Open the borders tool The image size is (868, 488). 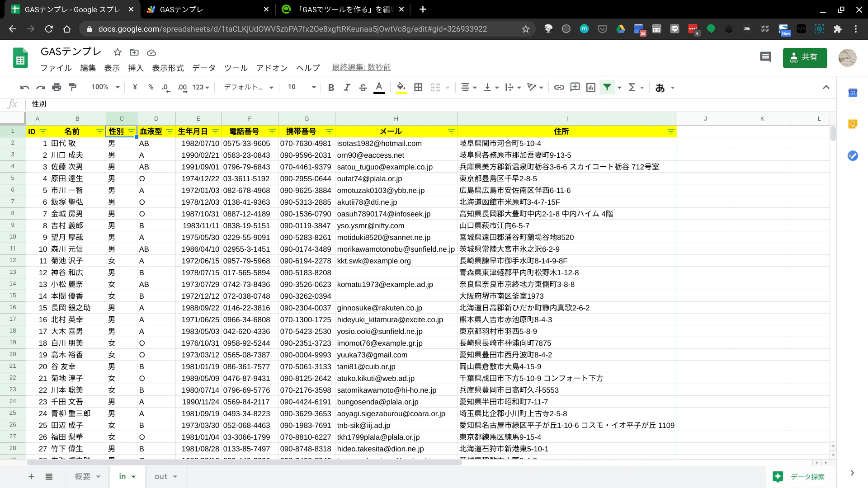tap(418, 88)
